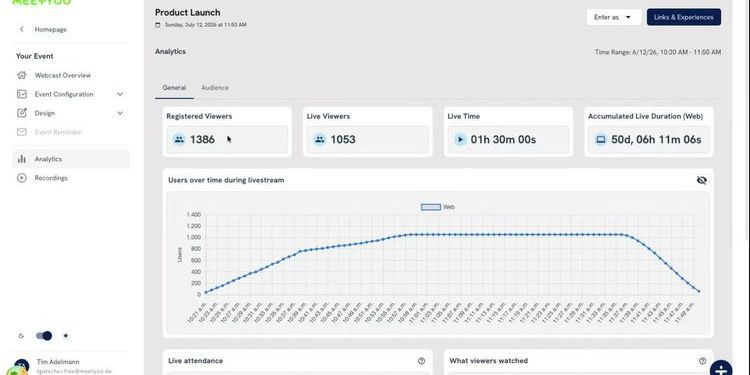Click the Analytics bar chart icon

click(22, 159)
